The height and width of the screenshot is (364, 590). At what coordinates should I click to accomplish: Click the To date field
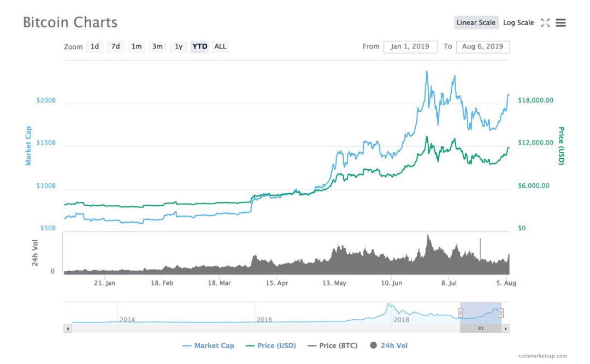482,46
